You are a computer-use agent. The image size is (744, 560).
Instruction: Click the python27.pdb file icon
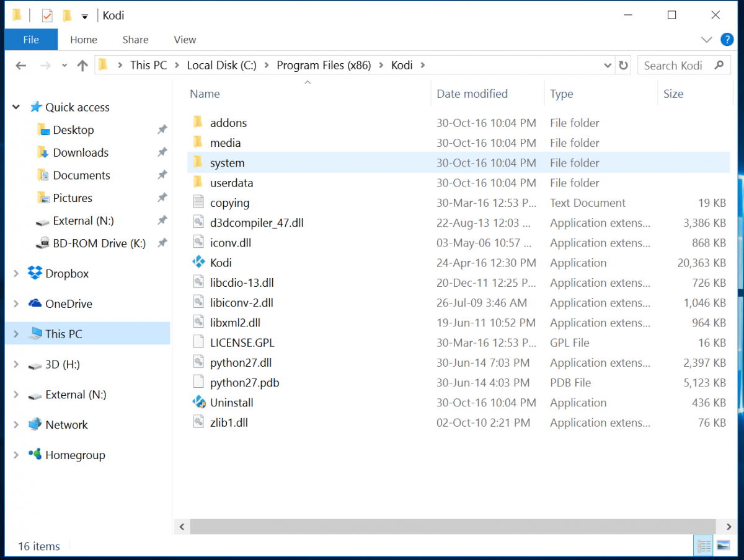coord(198,383)
